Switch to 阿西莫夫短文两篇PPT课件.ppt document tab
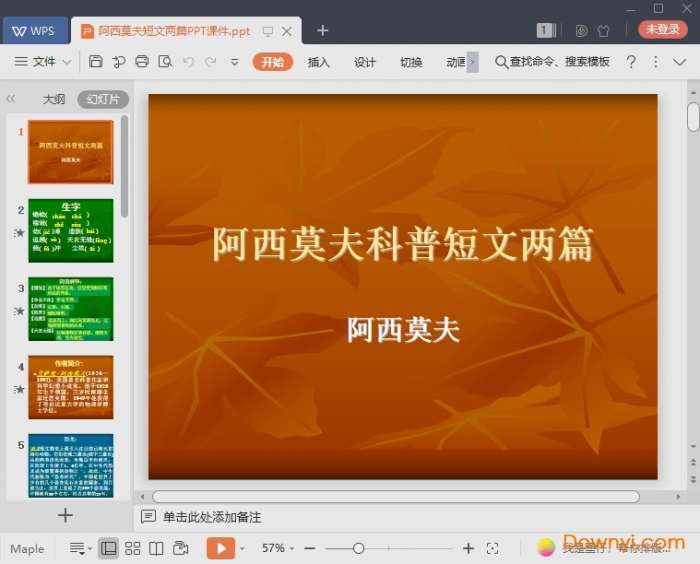 click(174, 31)
